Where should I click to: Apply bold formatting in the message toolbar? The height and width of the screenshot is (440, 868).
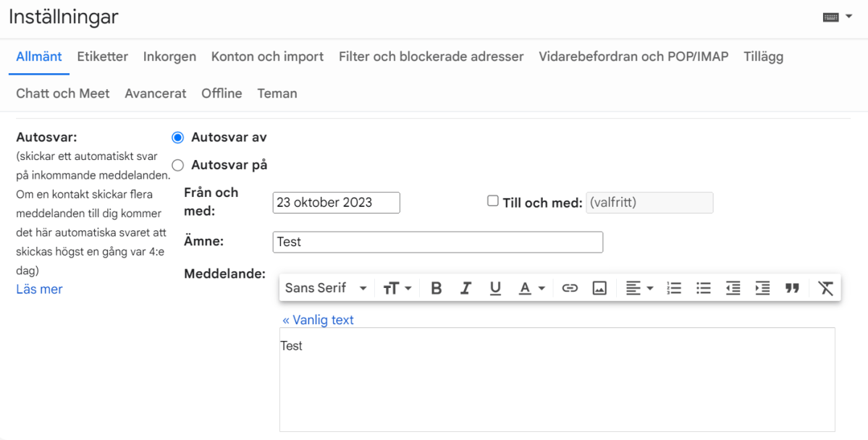[x=436, y=287]
